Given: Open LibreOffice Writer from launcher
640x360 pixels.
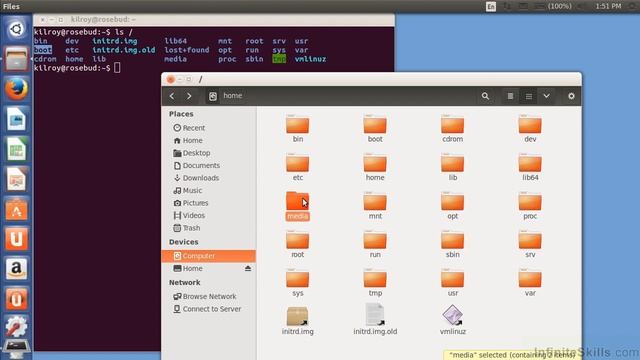Looking at the screenshot, I should 16,119.
